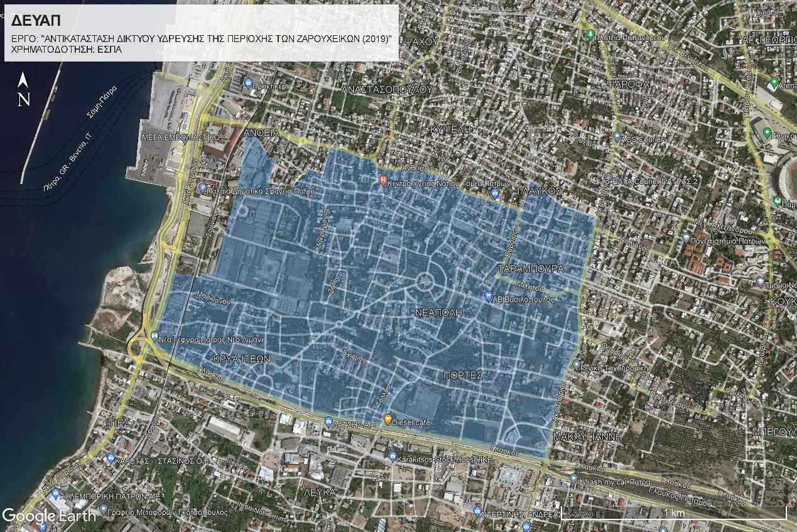Click the Google Earth logo
The height and width of the screenshot is (532, 797).
(49, 516)
